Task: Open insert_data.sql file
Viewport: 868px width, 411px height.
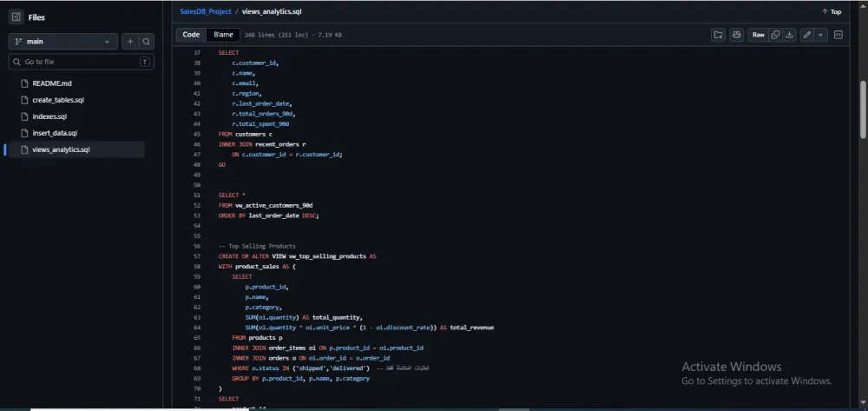Action: point(55,133)
